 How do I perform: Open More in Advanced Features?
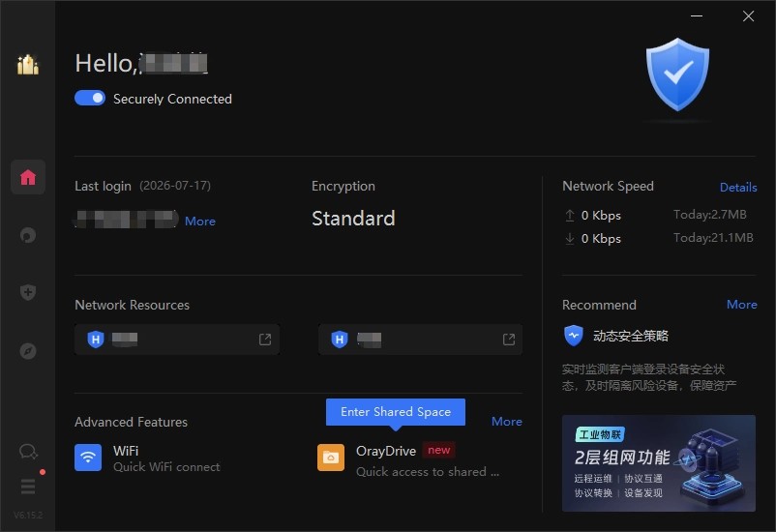(506, 422)
